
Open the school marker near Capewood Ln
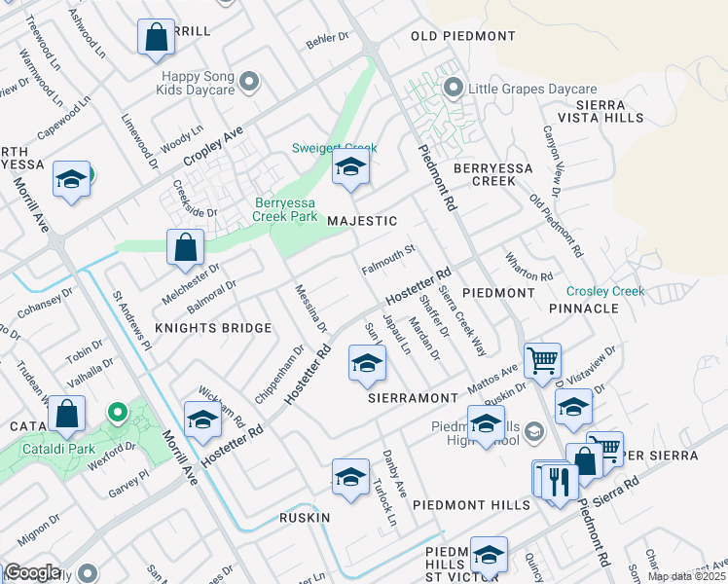click(71, 181)
